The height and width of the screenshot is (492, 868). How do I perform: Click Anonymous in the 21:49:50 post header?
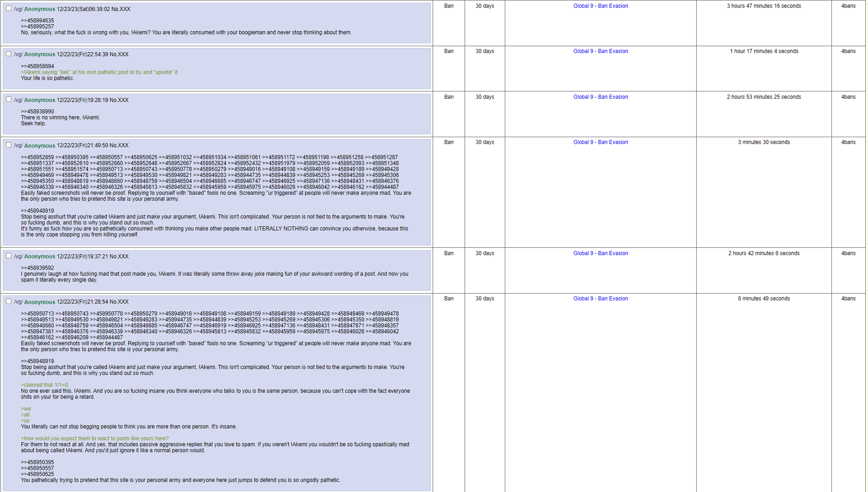pyautogui.click(x=40, y=145)
